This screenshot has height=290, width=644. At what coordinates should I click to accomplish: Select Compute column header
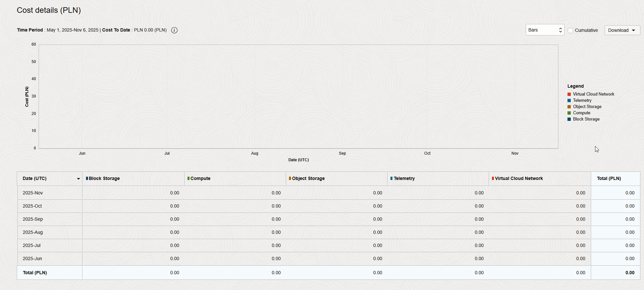coord(200,179)
